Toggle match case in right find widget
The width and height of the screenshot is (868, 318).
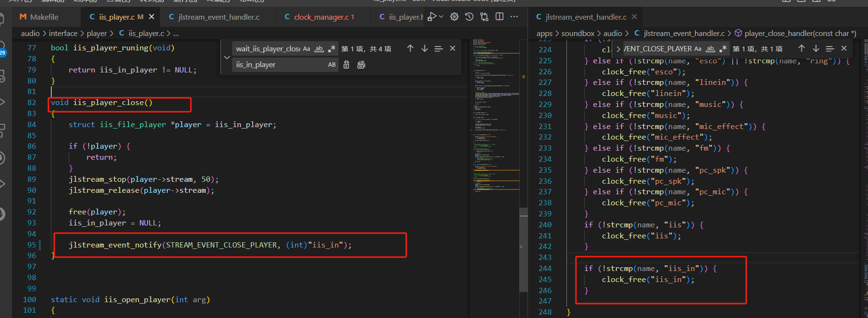[698, 48]
